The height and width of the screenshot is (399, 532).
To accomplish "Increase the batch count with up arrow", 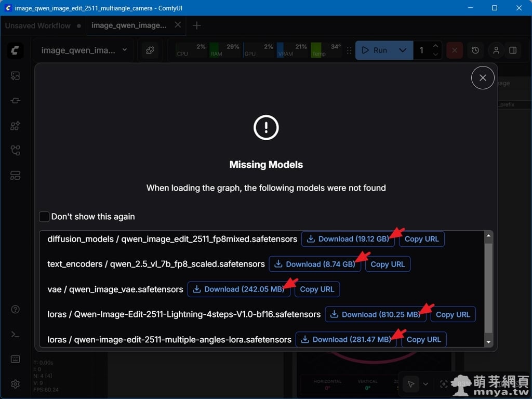I will tap(435, 46).
